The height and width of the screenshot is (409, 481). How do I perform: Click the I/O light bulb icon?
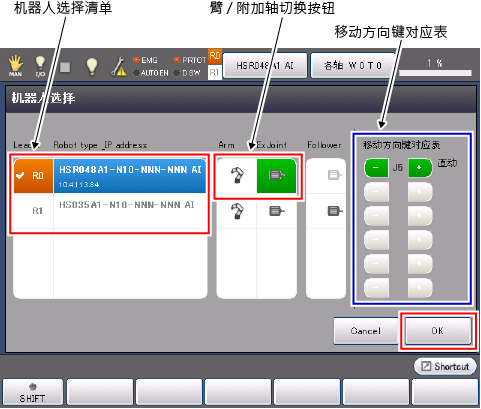pos(40,66)
